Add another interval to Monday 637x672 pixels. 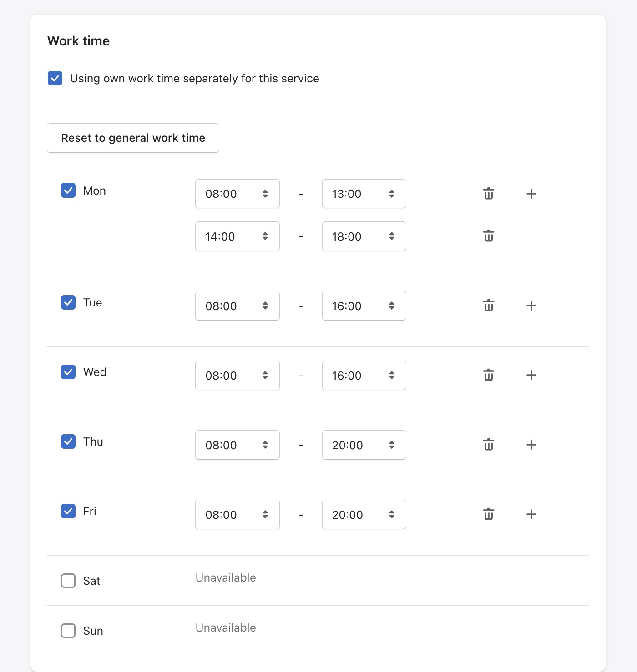[x=531, y=193]
